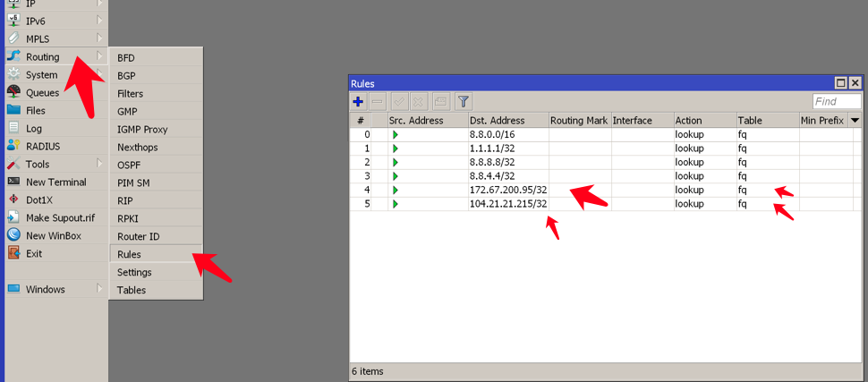Click the New Terminal icon

[14, 182]
